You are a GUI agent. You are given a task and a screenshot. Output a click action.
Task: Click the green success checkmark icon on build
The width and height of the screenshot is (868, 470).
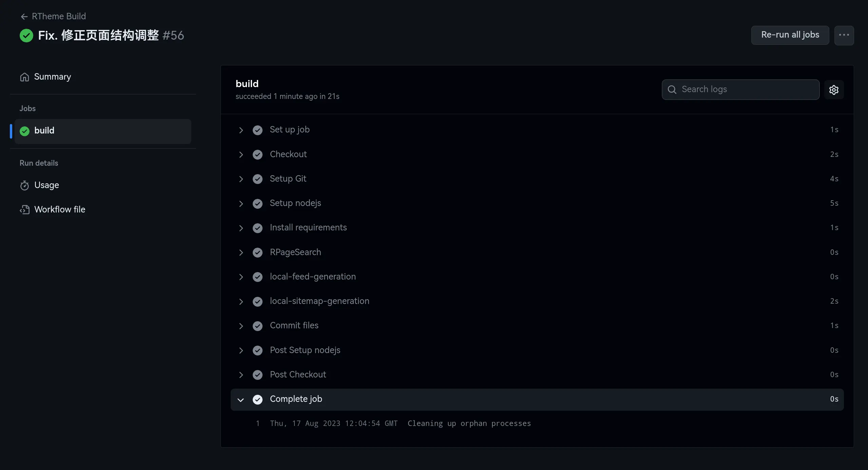pyautogui.click(x=24, y=131)
